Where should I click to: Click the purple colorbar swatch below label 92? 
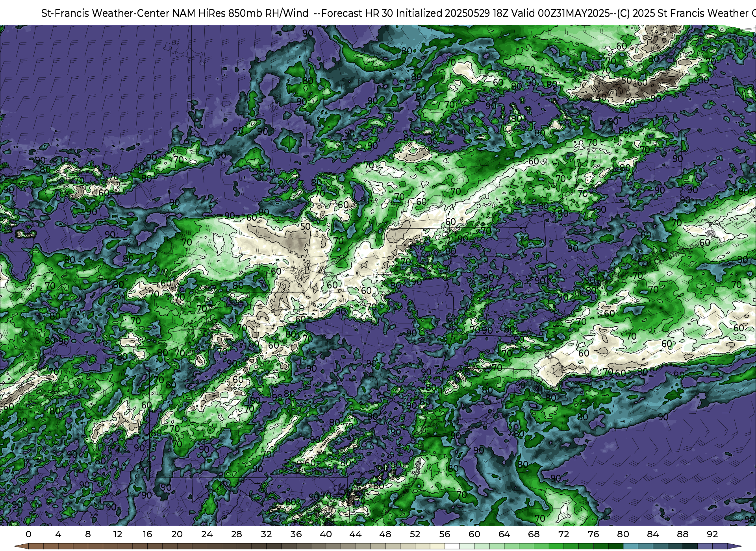[x=719, y=546]
